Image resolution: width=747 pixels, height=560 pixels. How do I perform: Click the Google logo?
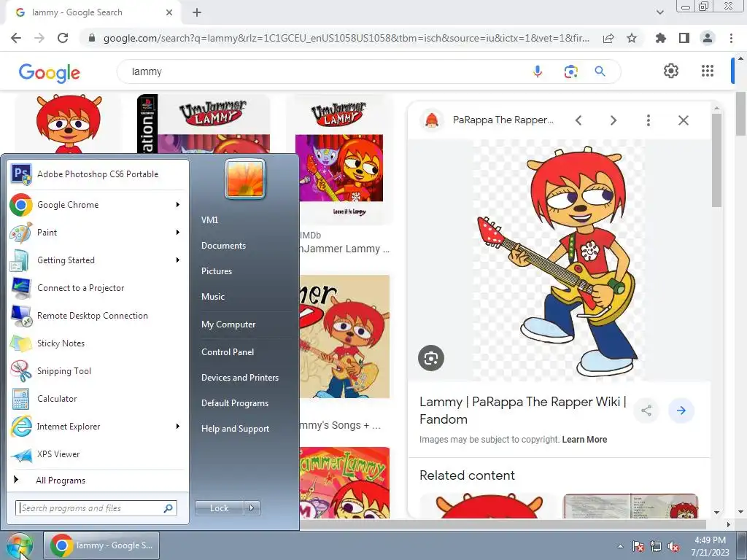click(50, 72)
